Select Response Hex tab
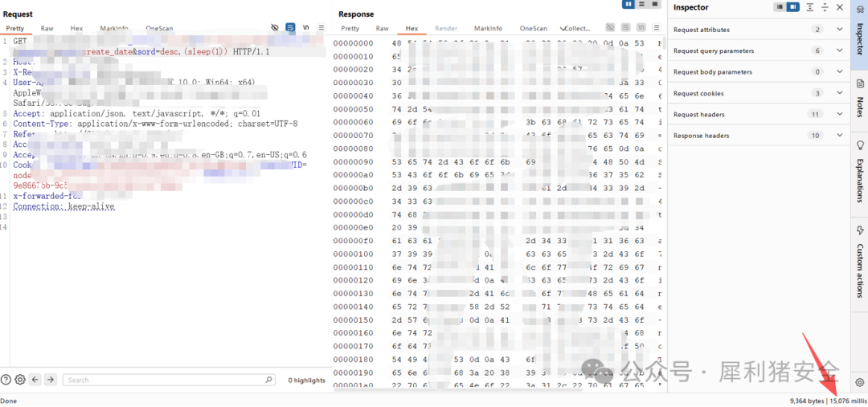Viewport: 868px width, 407px height. (x=411, y=28)
